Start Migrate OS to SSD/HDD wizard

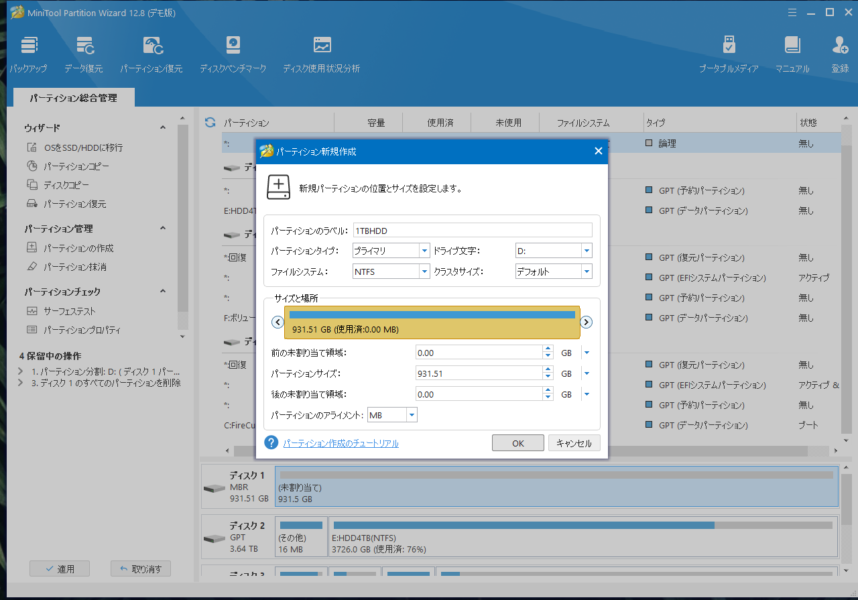point(75,148)
